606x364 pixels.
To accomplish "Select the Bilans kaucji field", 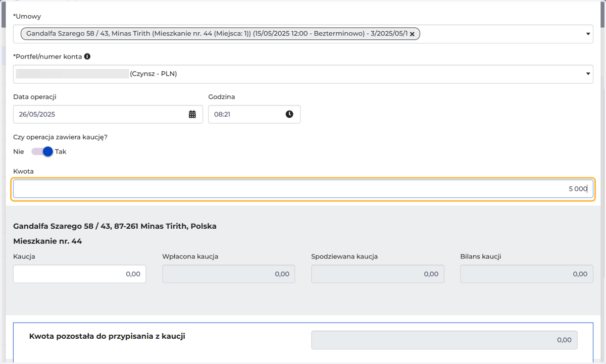I will coord(527,274).
